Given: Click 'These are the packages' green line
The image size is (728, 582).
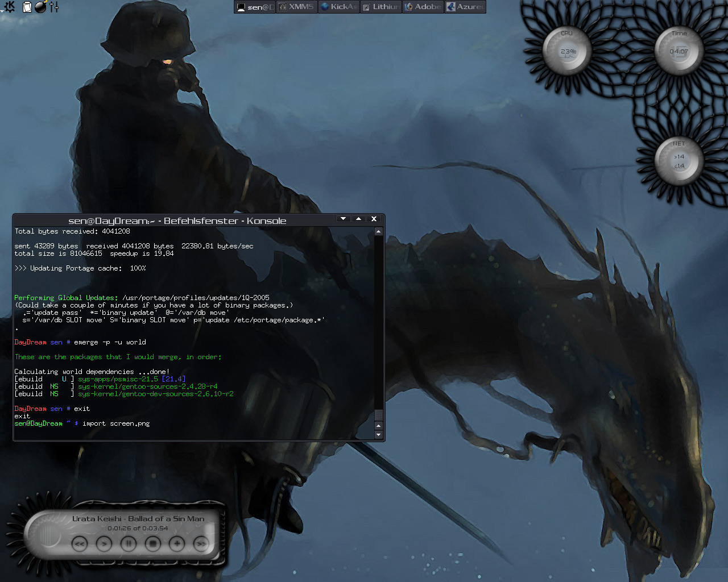Looking at the screenshot, I should click(118, 357).
